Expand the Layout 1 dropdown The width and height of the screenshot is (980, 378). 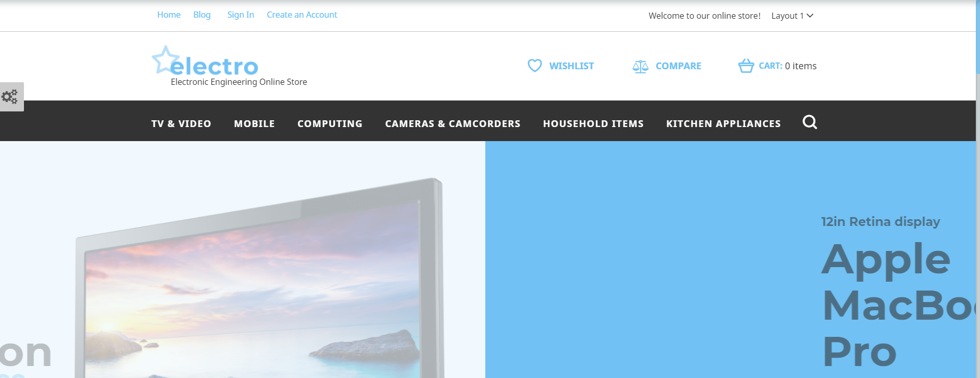tap(792, 16)
